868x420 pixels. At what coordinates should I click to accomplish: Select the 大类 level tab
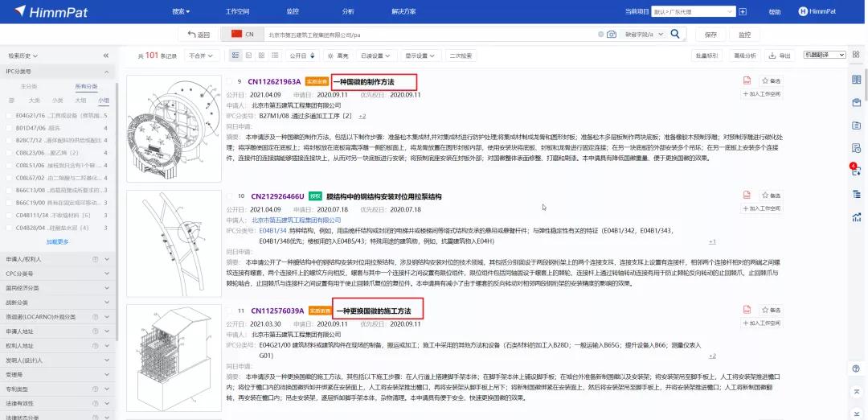pos(35,101)
